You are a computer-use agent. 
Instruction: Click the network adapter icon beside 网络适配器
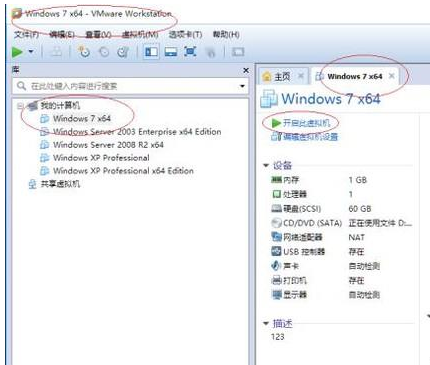click(277, 237)
